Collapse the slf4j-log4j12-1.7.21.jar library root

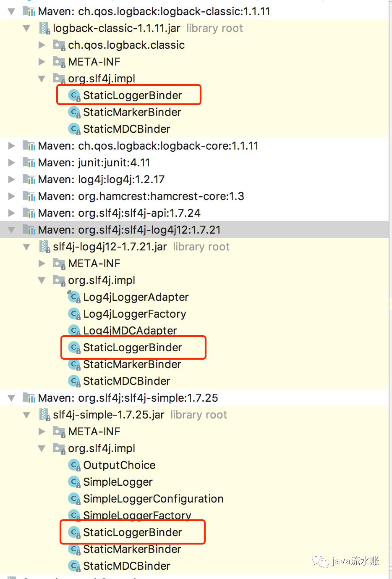(27, 247)
